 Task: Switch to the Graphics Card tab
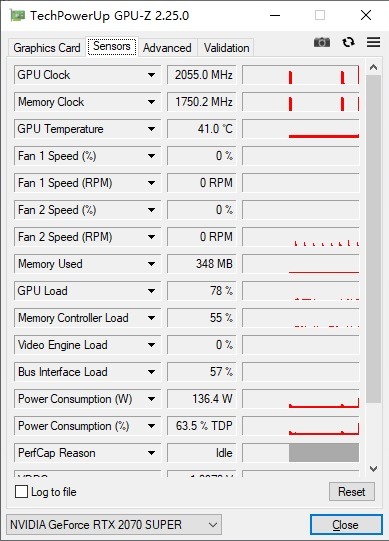(x=47, y=48)
